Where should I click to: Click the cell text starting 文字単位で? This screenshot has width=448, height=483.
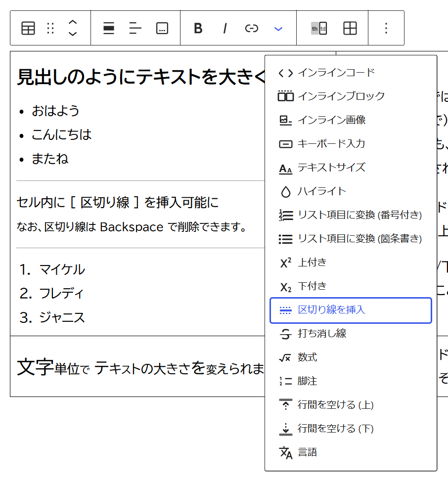point(141,367)
